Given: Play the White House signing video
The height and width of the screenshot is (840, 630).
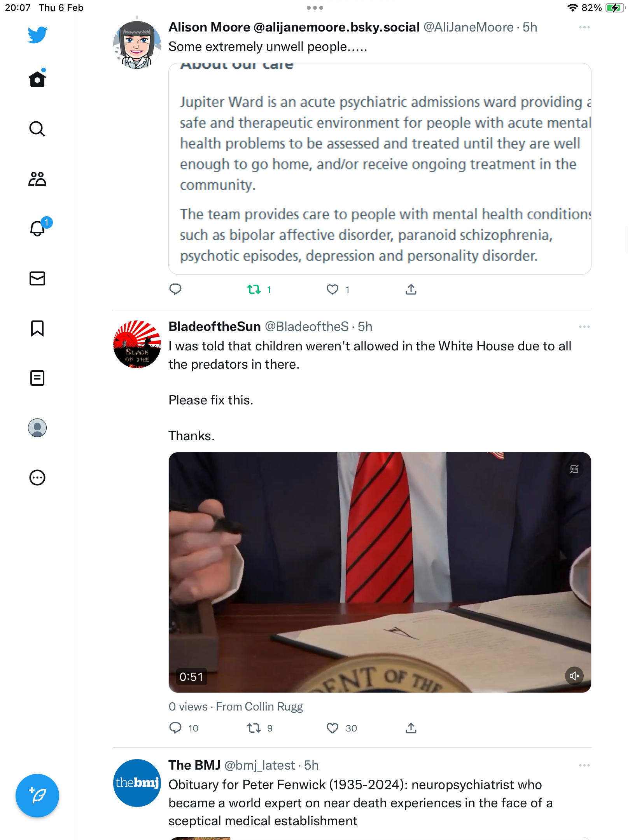Looking at the screenshot, I should click(380, 572).
